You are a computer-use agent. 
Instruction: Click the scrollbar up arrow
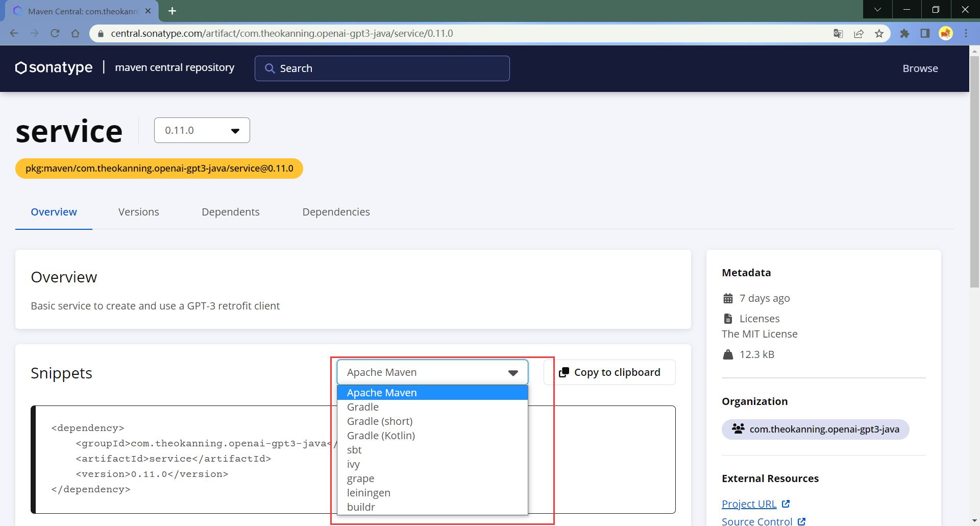(x=974, y=51)
